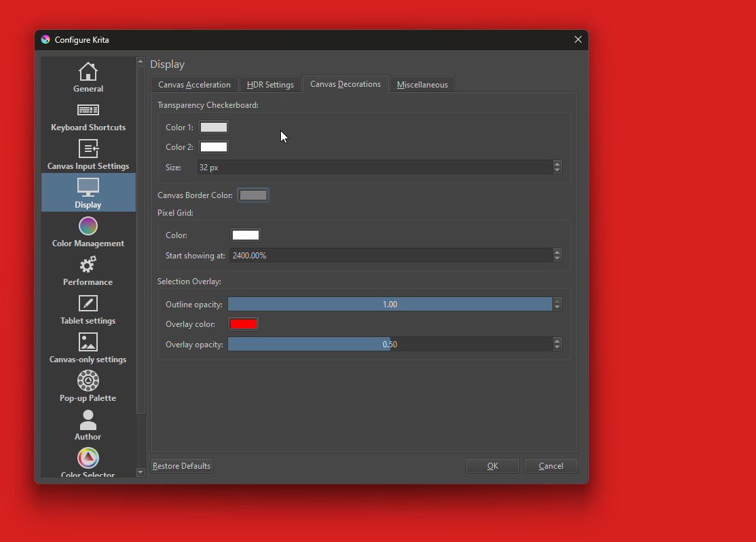Increase Outline opacity with up arrow
Viewport: 756px width, 542px height.
coord(557,301)
